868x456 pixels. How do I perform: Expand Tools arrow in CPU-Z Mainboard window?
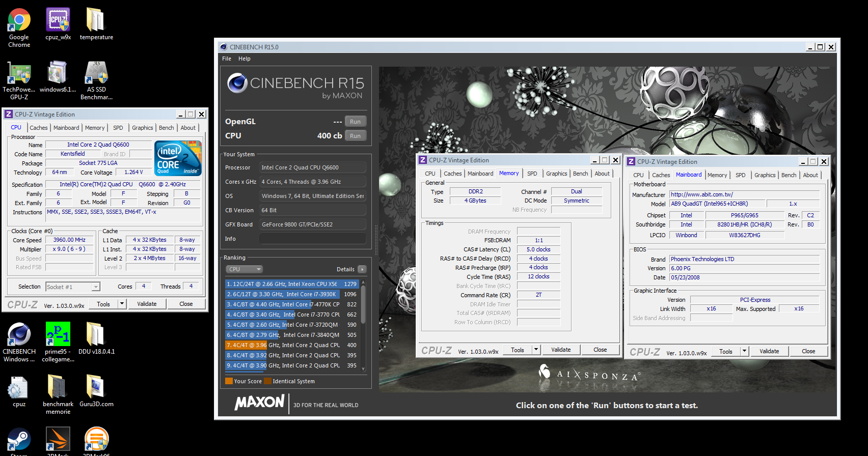tap(744, 351)
